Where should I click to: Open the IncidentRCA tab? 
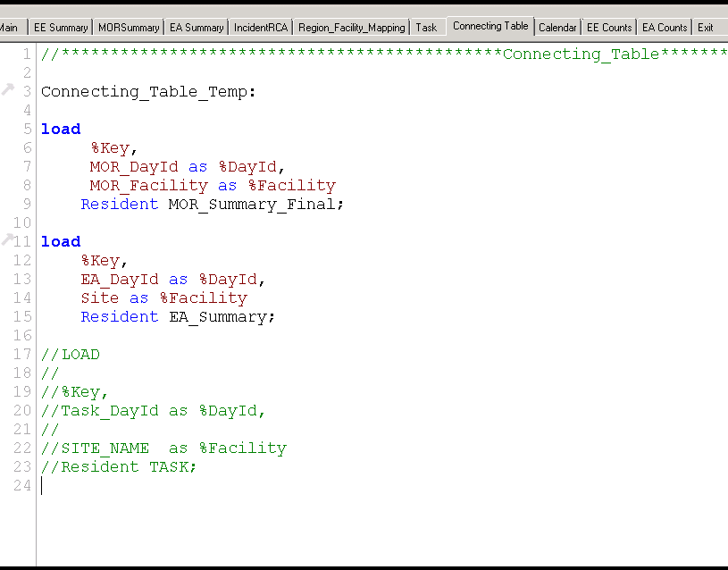pyautogui.click(x=261, y=28)
